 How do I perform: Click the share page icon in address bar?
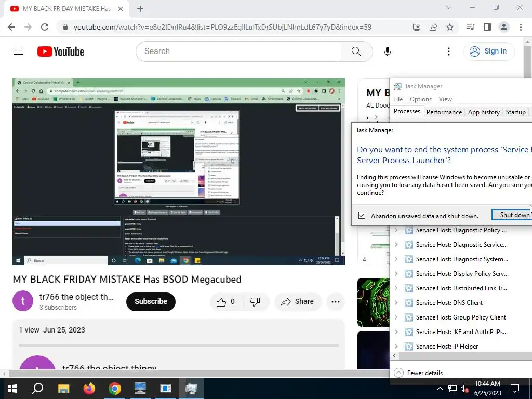point(433,27)
